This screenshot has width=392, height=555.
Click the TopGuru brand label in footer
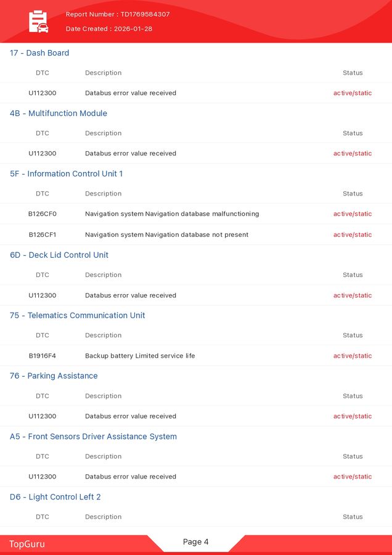click(27, 544)
